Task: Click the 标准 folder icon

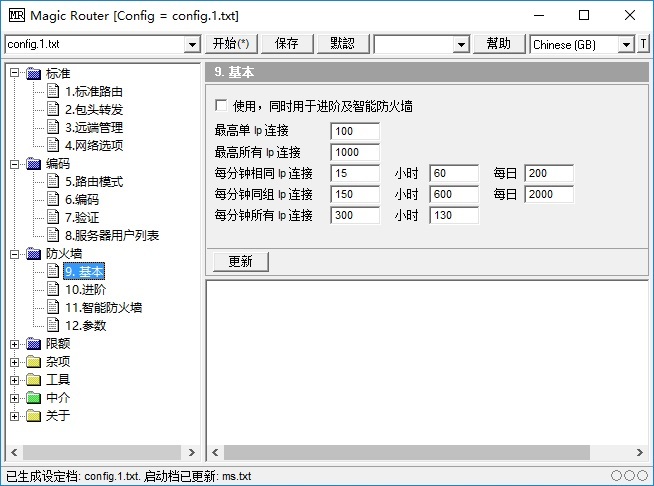Action: (33, 73)
